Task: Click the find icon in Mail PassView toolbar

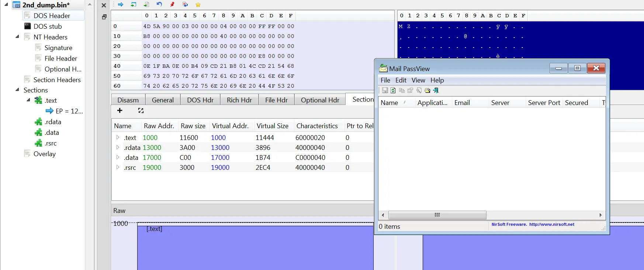Action: pyautogui.click(x=419, y=90)
